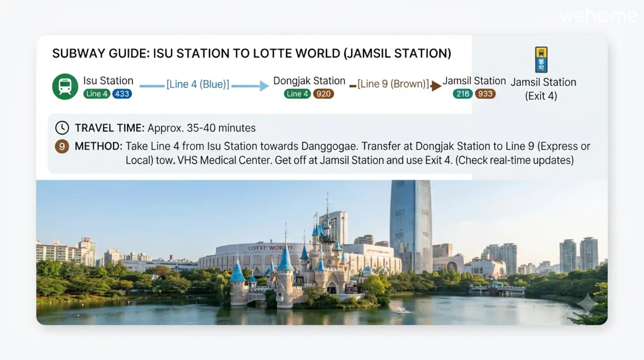Select "Jamsil Station" above the 216 badge
The height and width of the screenshot is (360, 644).
point(474,81)
